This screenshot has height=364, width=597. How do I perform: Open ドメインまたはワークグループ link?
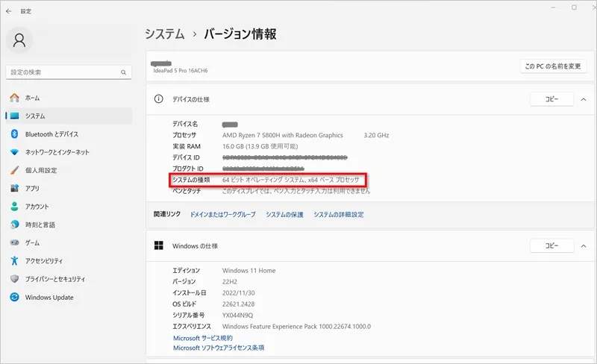tap(222, 215)
